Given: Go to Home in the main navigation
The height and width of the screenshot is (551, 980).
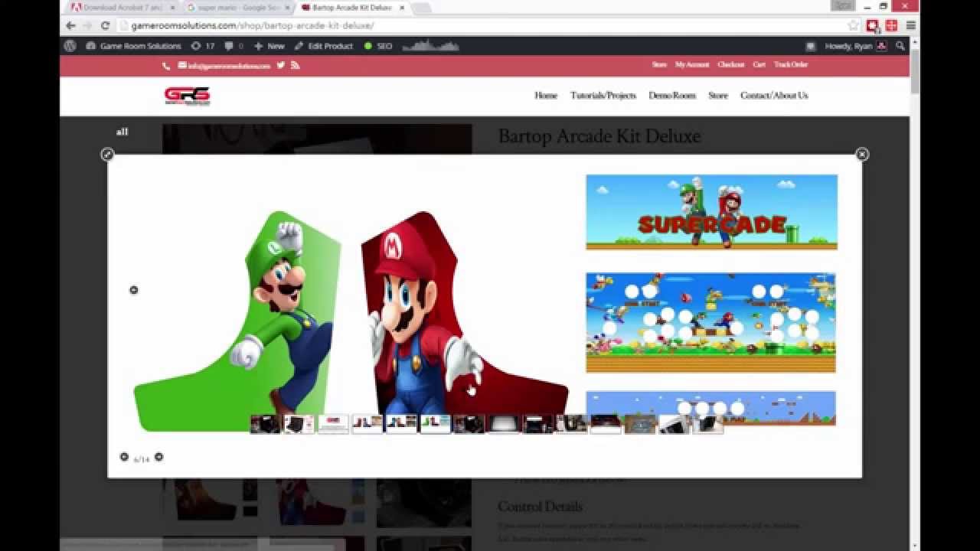Looking at the screenshot, I should click(x=546, y=96).
